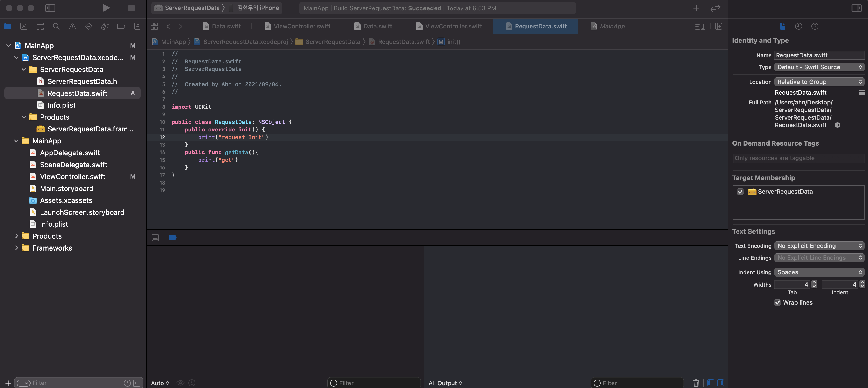This screenshot has height=388, width=868.
Task: Select ViewController.swift in project navigator
Action: [73, 176]
